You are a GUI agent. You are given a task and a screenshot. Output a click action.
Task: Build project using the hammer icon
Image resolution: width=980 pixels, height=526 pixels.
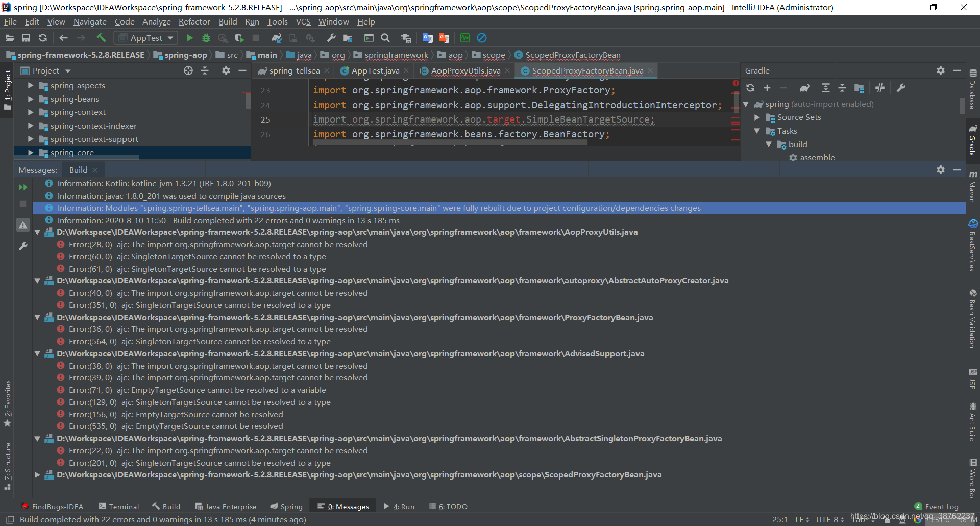click(x=101, y=38)
